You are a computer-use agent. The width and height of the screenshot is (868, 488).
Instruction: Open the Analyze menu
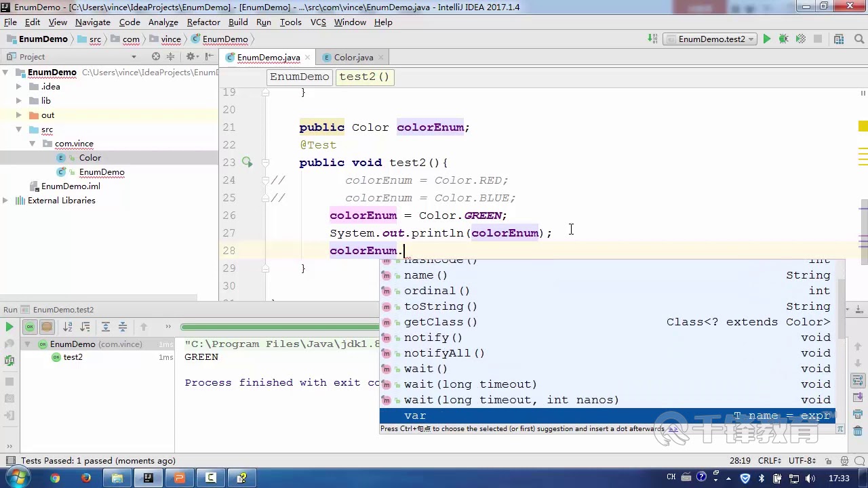(163, 22)
